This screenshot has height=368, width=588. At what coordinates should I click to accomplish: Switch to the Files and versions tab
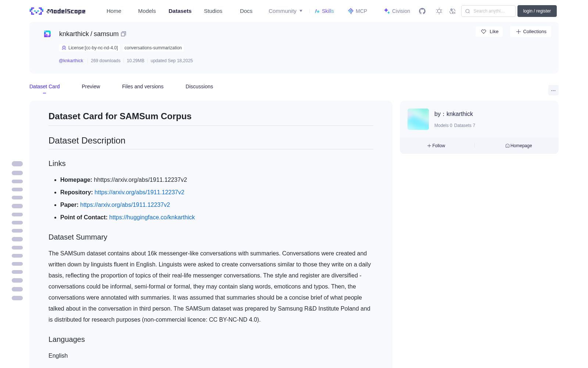click(x=143, y=86)
